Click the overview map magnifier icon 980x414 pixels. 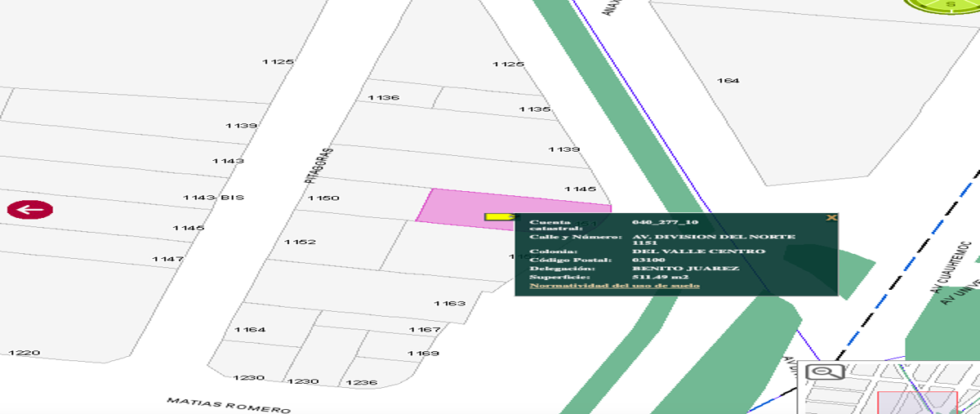point(824,372)
